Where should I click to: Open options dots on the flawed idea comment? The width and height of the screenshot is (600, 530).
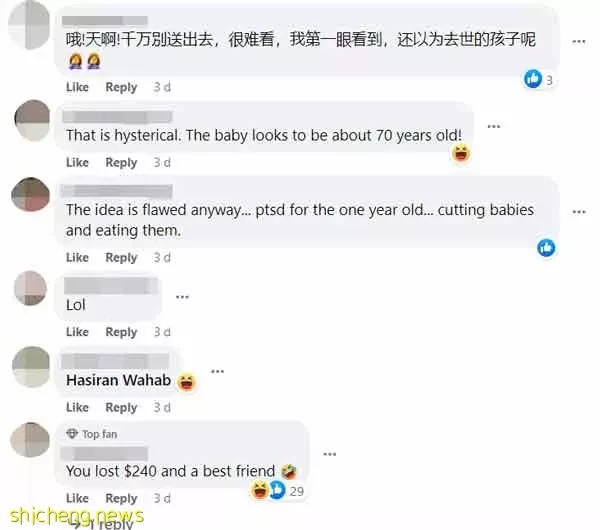point(579,212)
